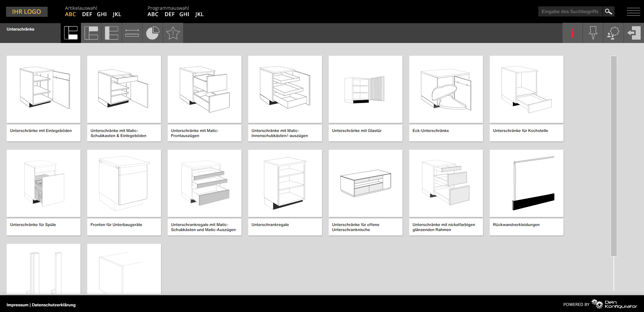
Task: Click the ruler measurement icon in toolbar
Action: click(132, 33)
